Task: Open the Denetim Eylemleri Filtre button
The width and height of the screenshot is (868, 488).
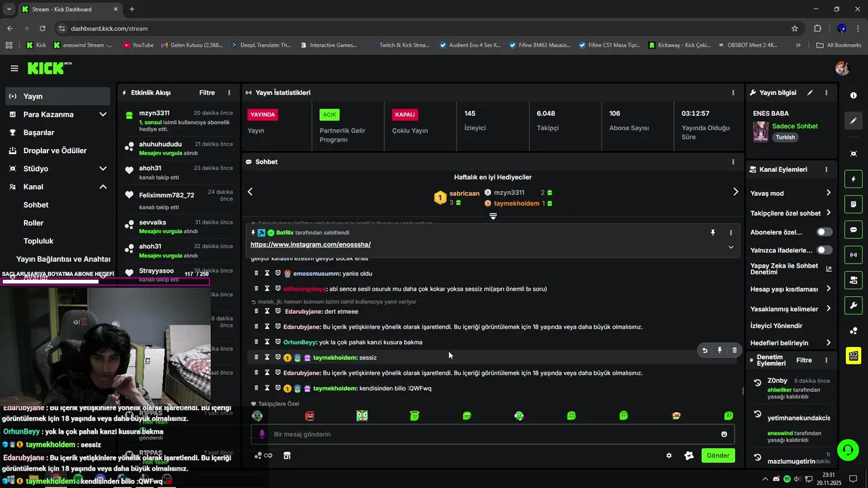Action: pos(804,360)
